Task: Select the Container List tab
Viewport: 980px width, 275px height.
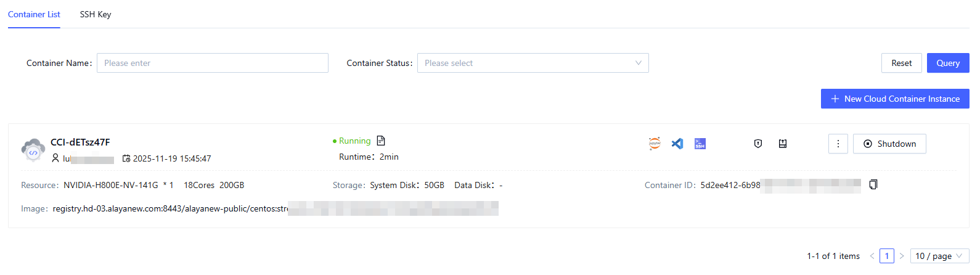Action: click(34, 14)
